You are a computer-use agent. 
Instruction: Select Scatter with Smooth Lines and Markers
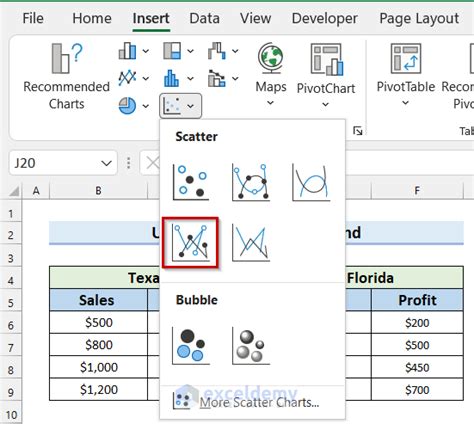251,182
